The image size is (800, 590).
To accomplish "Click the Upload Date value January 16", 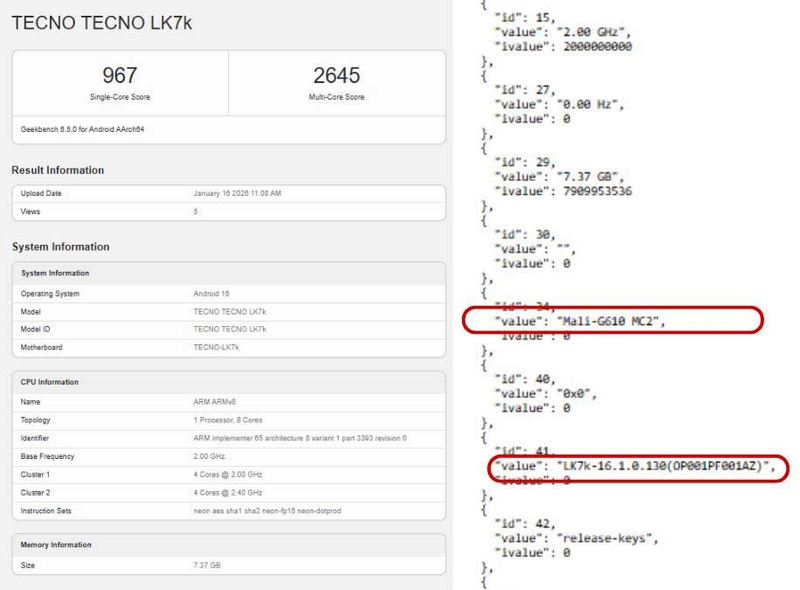I will tap(237, 193).
